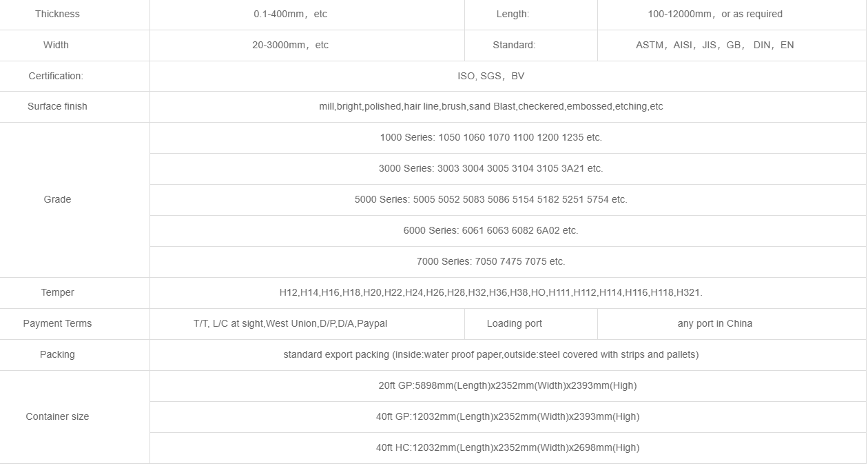Select the 1000 Series grade row
Image resolution: width=868 pixels, height=466 pixels.
(x=490, y=137)
